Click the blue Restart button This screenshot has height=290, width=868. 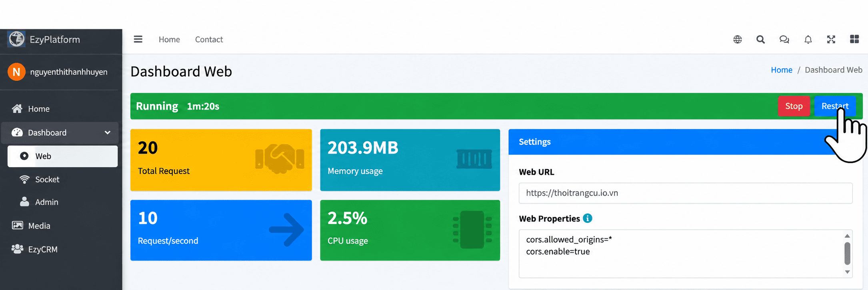coord(835,106)
